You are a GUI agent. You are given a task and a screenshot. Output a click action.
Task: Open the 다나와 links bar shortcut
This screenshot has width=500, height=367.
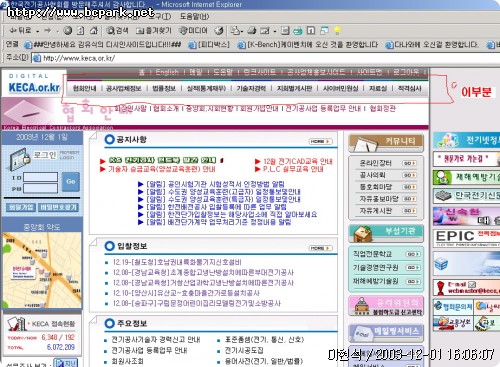pyautogui.click(x=432, y=45)
